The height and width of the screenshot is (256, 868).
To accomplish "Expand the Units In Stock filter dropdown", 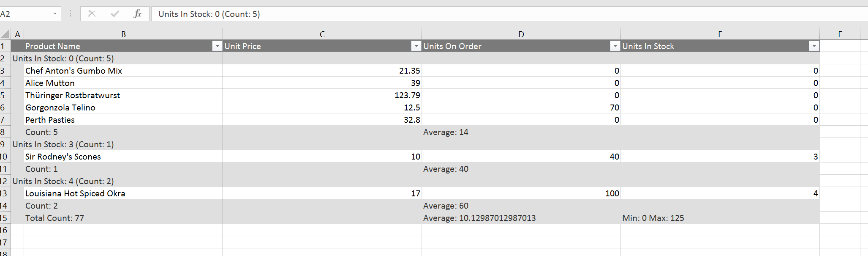I will [x=814, y=46].
